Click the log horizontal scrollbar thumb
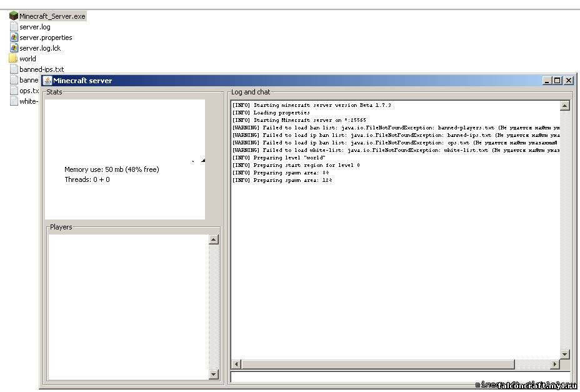 pos(378,364)
